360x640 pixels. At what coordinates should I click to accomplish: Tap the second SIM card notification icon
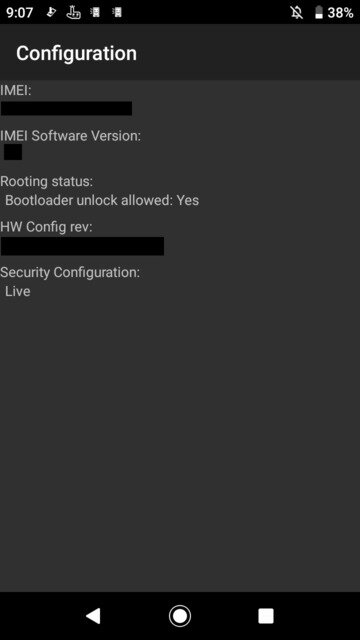[117, 13]
